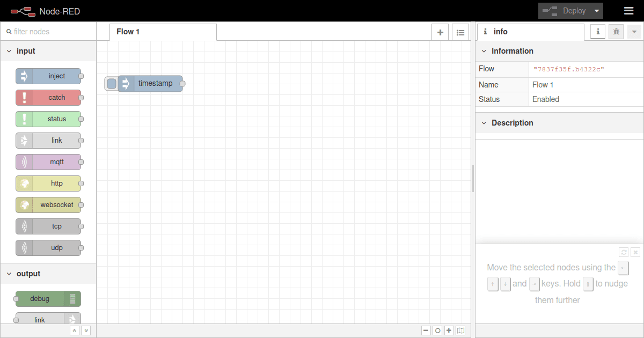Select the inject node in the palette

tap(49, 76)
